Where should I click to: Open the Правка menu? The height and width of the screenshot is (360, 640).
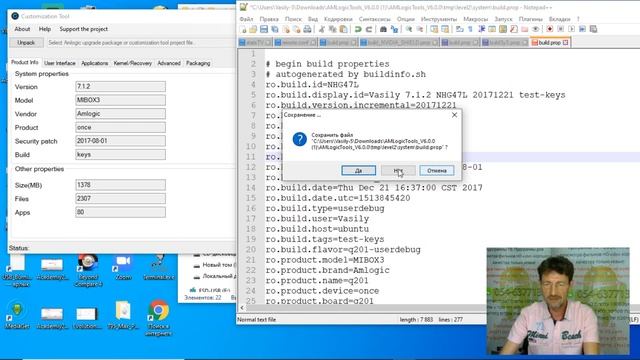point(269,19)
